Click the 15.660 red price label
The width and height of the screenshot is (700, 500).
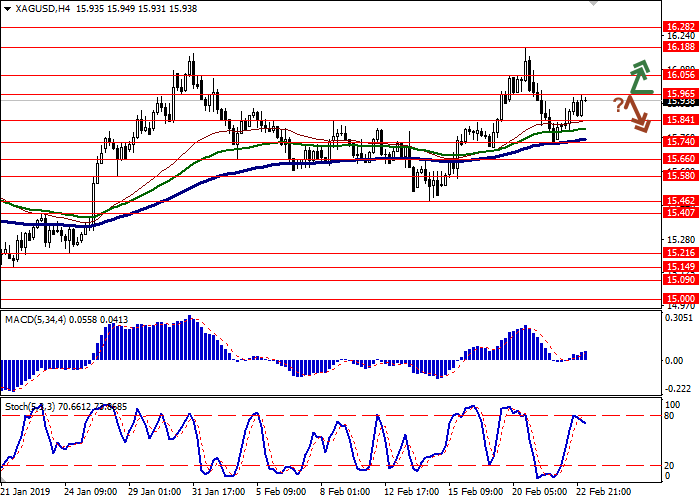point(679,158)
